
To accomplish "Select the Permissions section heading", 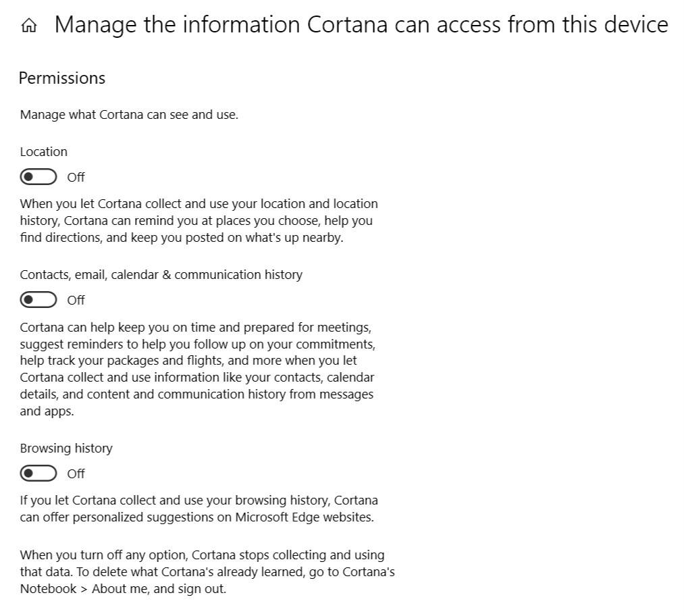I will point(62,78).
